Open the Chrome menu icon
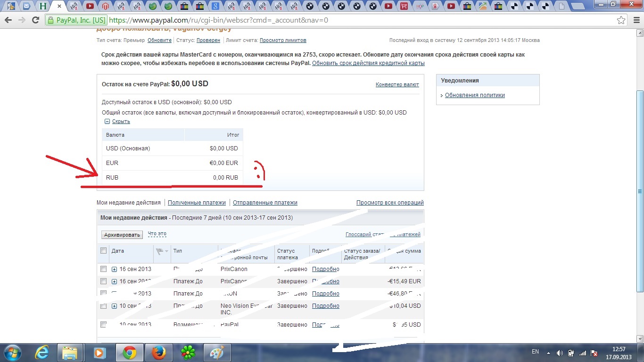The width and height of the screenshot is (644, 362). 635,20
